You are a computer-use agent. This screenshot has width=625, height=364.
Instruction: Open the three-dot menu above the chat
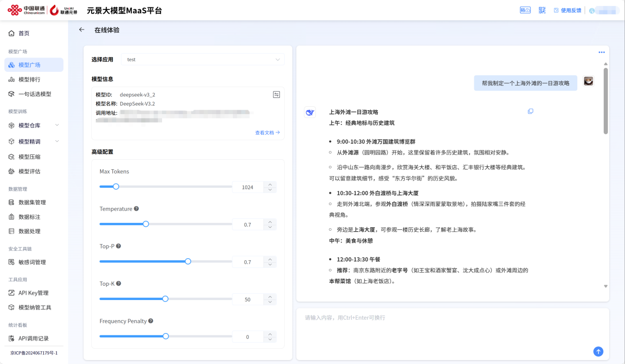point(601,52)
